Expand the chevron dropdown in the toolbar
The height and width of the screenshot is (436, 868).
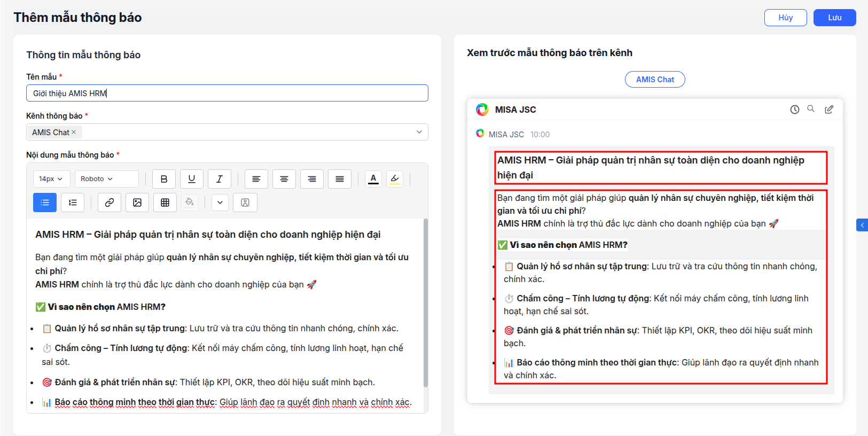(220, 203)
